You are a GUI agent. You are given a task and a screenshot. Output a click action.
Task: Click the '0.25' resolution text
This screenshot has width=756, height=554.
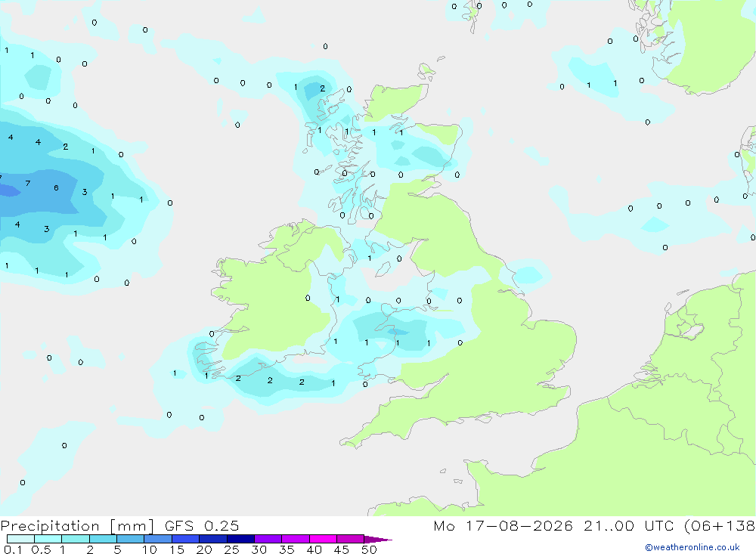[222, 525]
